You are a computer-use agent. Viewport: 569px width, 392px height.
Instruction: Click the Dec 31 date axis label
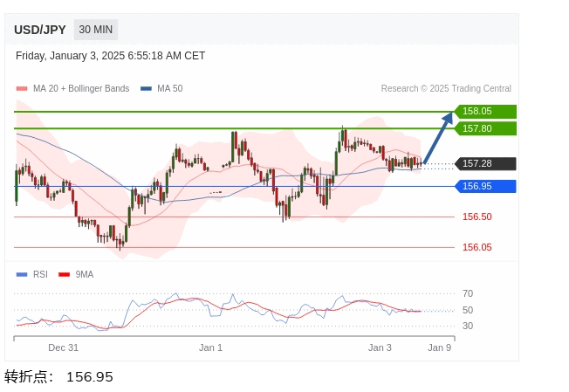63,347
